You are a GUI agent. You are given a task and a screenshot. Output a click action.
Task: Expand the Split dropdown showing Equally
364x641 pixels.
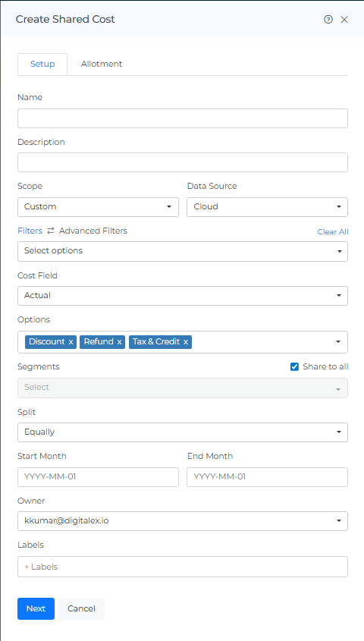183,432
